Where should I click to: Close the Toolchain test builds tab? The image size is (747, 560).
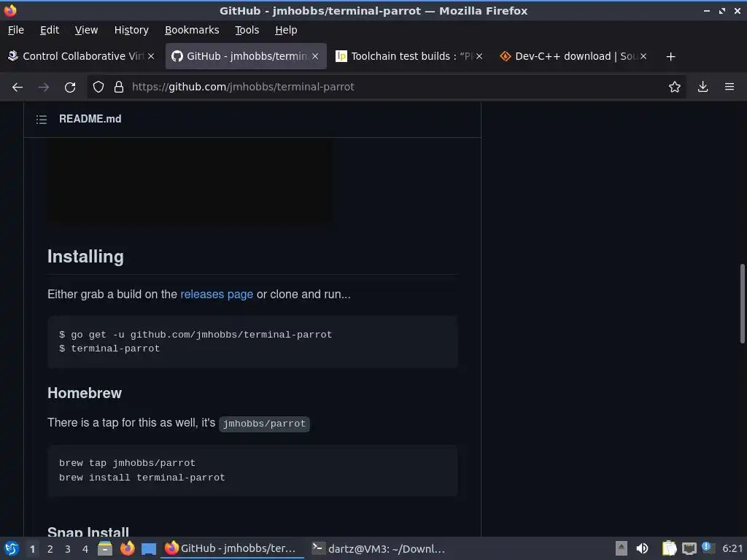(x=479, y=56)
